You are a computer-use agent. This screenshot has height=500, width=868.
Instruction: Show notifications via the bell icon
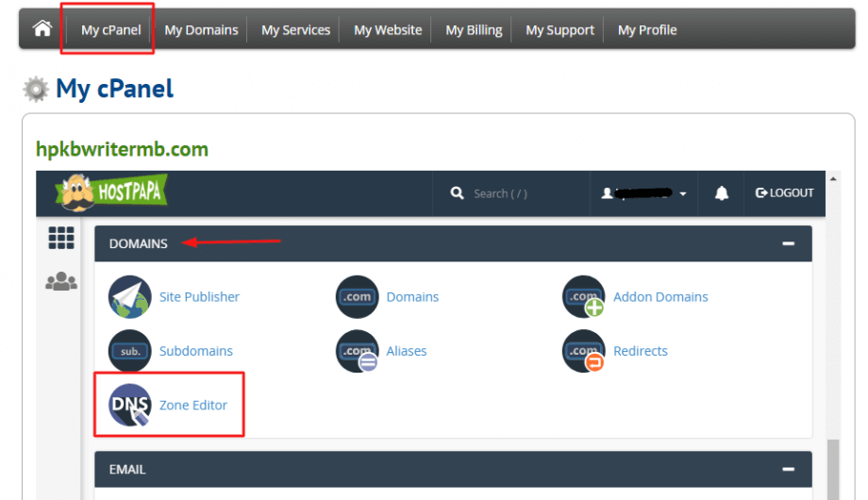pyautogui.click(x=722, y=193)
